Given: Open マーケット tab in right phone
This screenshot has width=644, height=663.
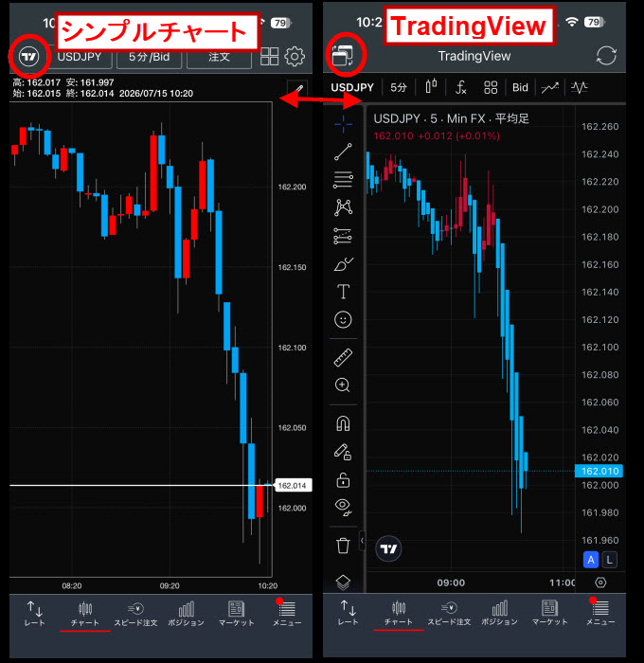Looking at the screenshot, I should pyautogui.click(x=549, y=613).
